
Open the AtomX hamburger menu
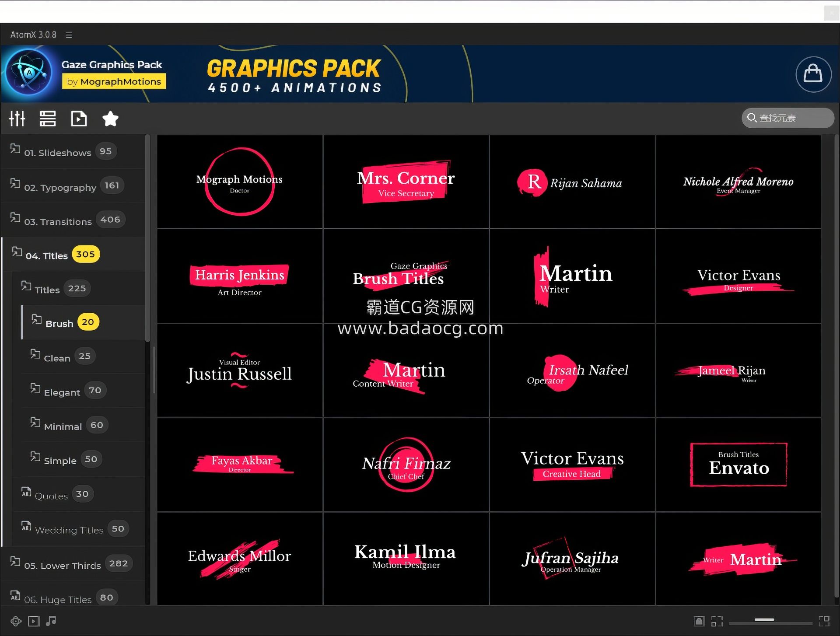pyautogui.click(x=69, y=35)
